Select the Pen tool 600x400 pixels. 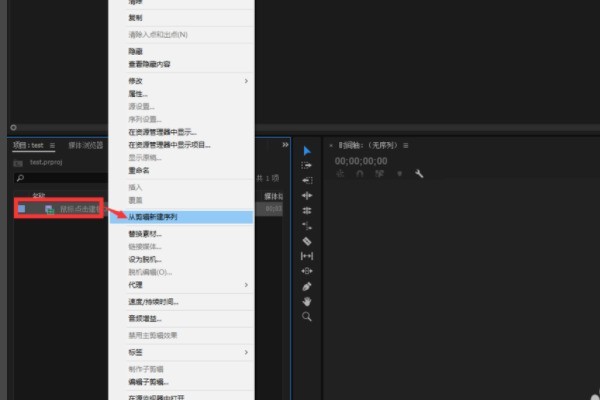coord(307,286)
